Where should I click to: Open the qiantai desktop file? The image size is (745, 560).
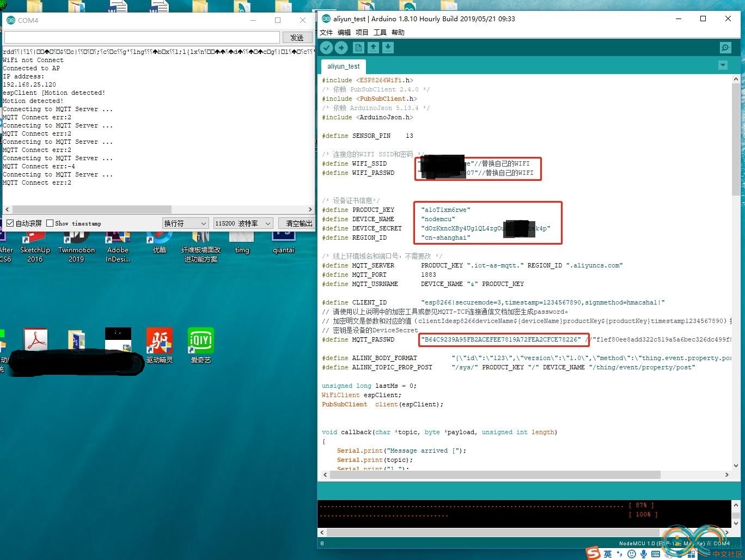[283, 242]
